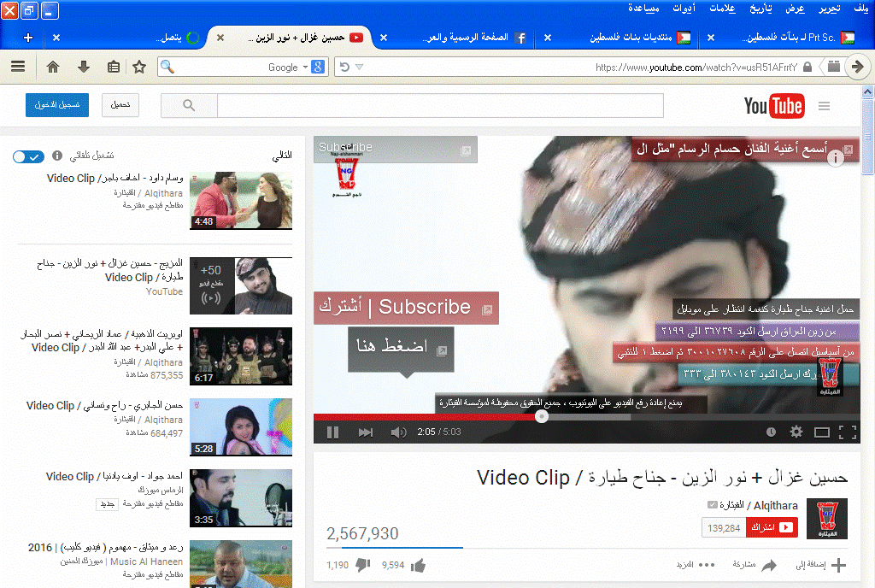Like the video with thumbs up

pos(418,566)
